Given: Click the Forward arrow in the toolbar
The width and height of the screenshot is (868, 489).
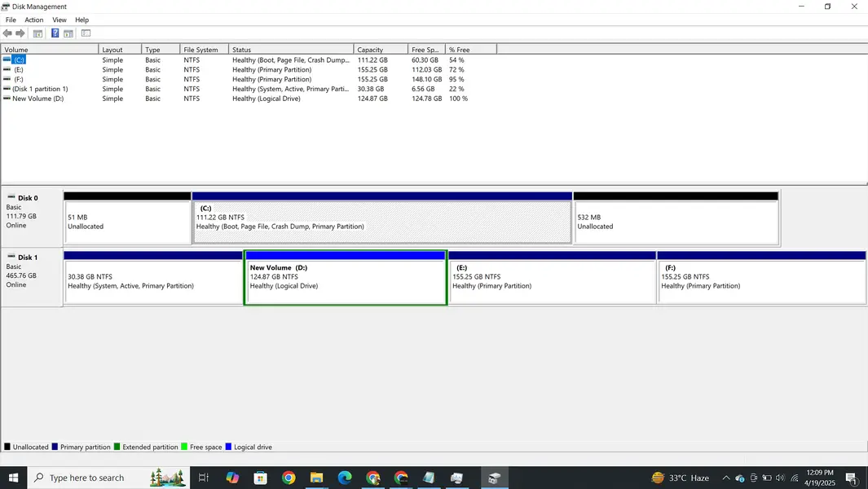Looking at the screenshot, I should [x=20, y=33].
